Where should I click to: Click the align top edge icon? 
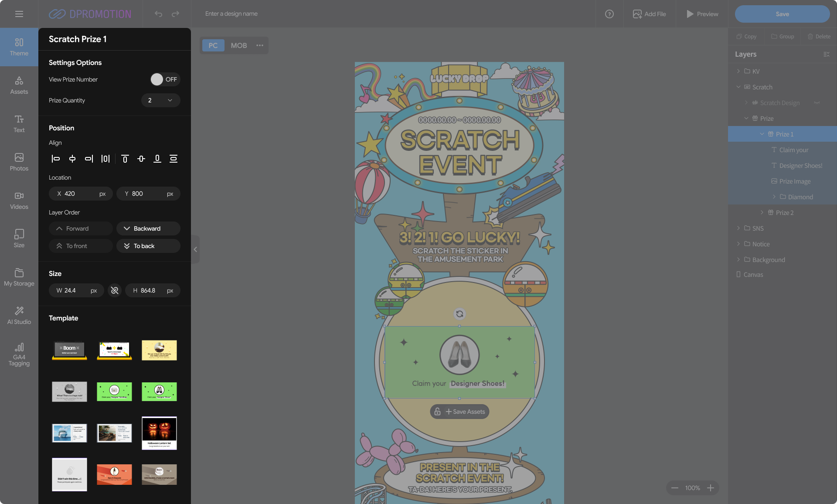tap(125, 159)
